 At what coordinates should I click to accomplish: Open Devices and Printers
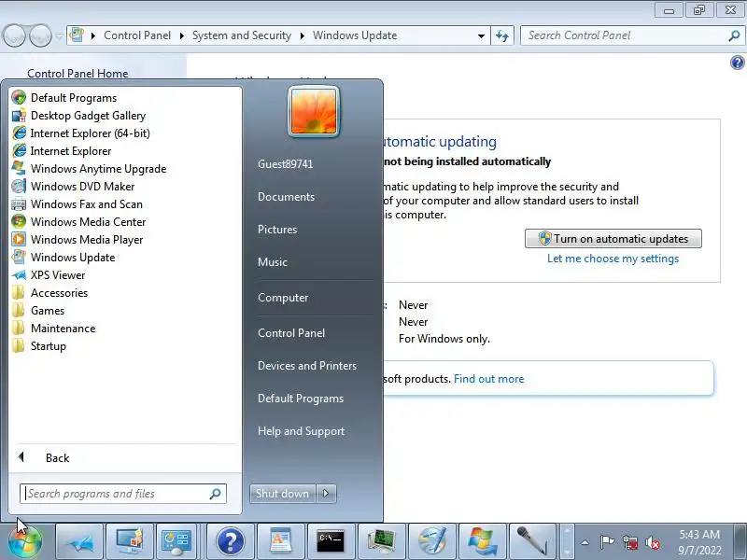tap(307, 366)
